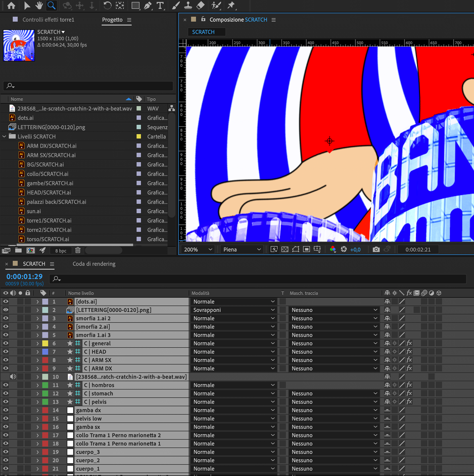Collapse the Livelli SCRATCH folder

4,137
